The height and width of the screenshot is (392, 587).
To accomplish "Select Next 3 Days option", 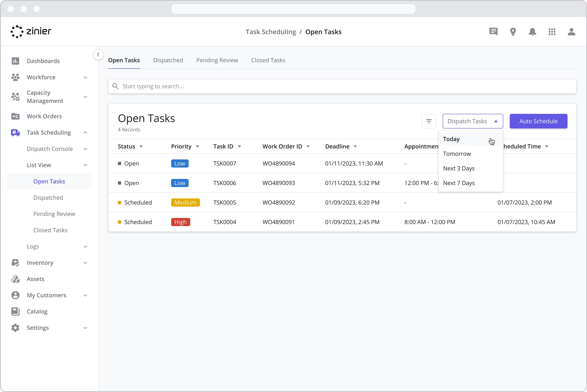I will (x=471, y=169).
